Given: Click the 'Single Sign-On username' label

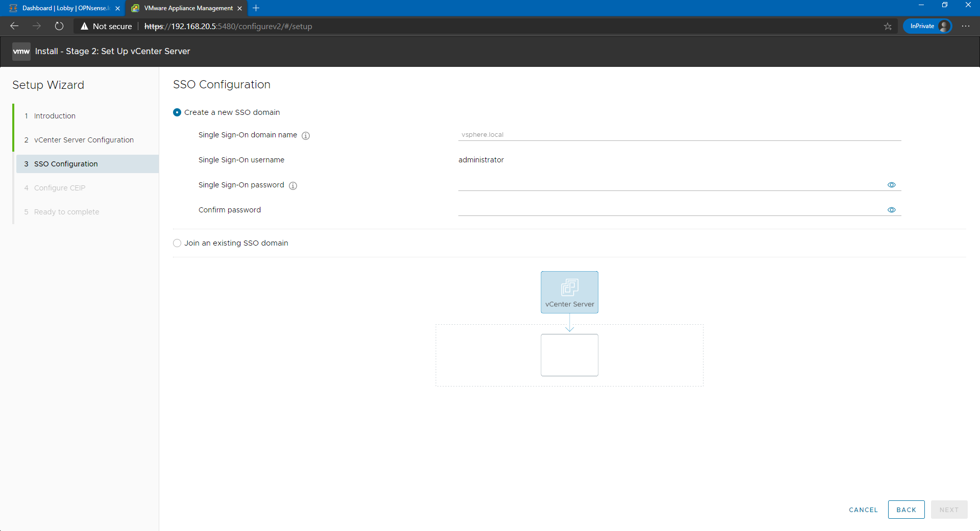Looking at the screenshot, I should click(241, 160).
